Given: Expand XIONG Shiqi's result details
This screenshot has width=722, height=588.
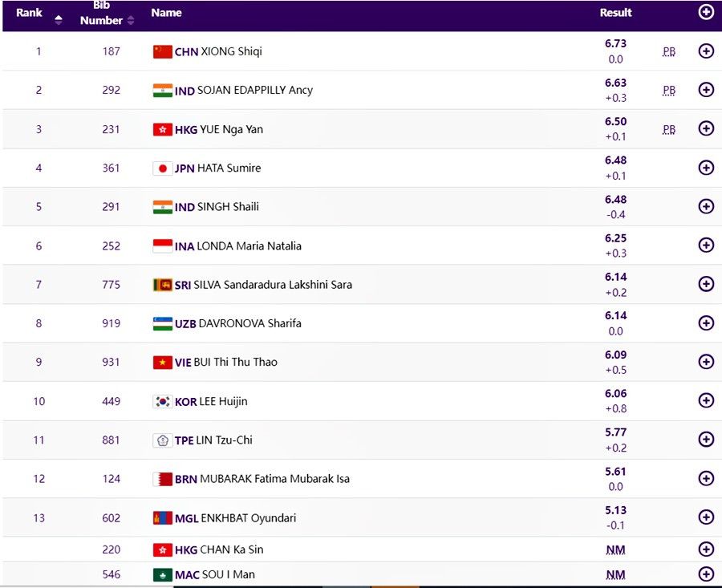Looking at the screenshot, I should [706, 51].
